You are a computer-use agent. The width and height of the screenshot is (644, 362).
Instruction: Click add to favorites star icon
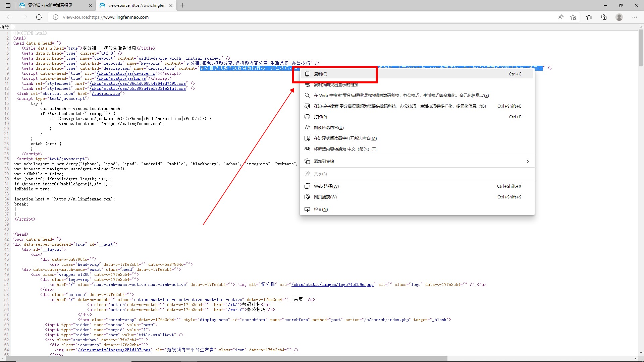[x=573, y=17]
